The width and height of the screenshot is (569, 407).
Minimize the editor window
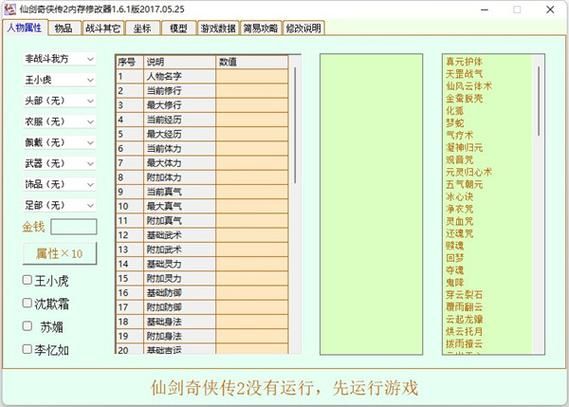[x=484, y=10]
